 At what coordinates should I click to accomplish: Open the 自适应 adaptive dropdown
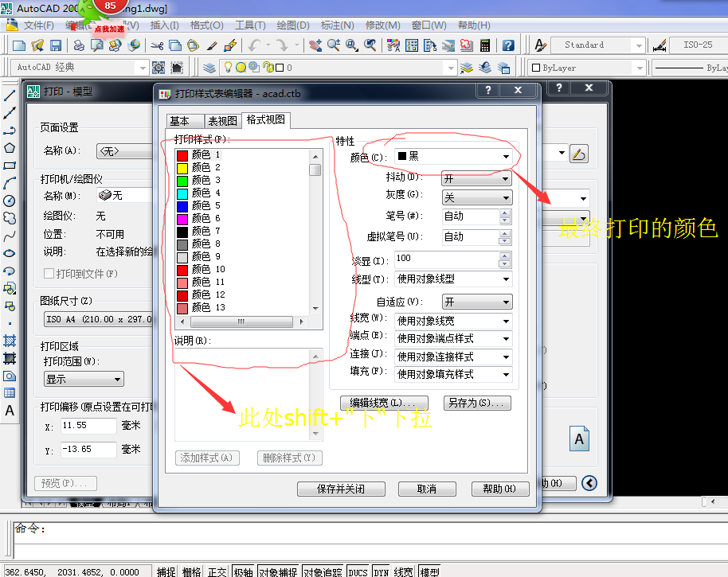[476, 302]
